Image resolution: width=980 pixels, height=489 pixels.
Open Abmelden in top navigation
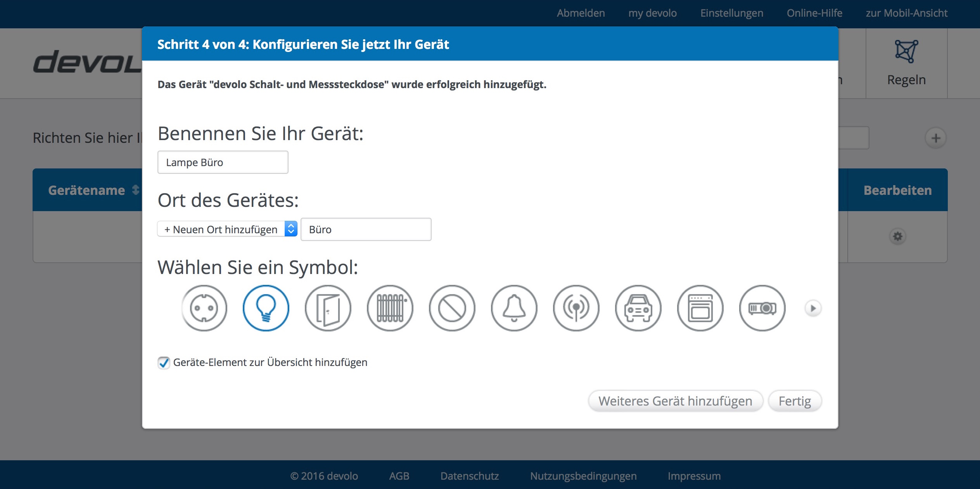pyautogui.click(x=581, y=13)
